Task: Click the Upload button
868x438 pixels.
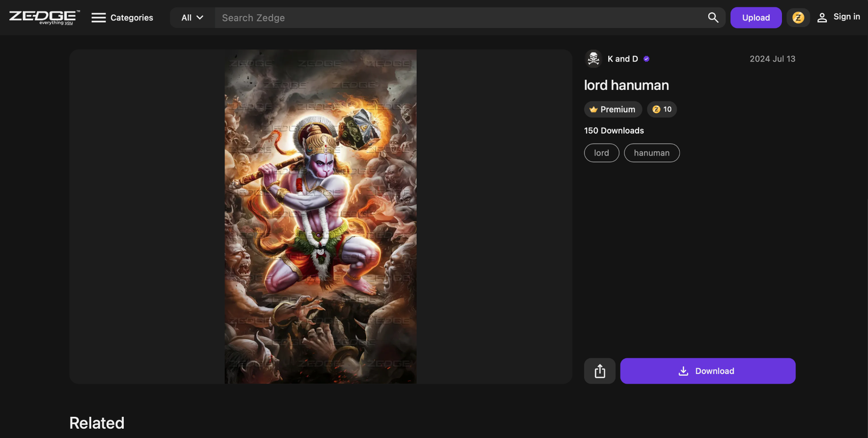Action: coord(756,17)
